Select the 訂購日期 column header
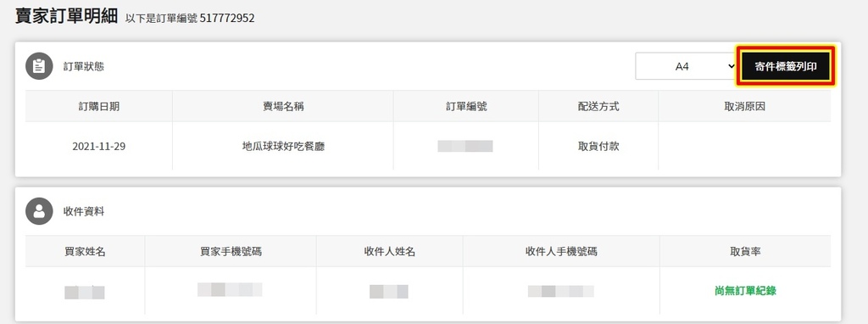This screenshot has width=868, height=324. (98, 106)
